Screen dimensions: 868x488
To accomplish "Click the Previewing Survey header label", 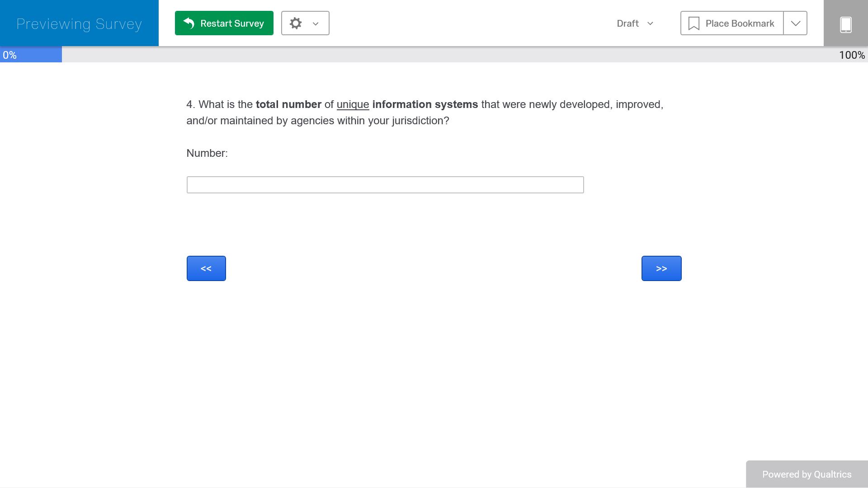I will [79, 23].
